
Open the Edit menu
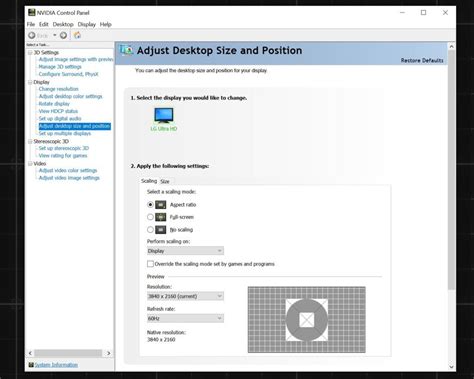pos(44,24)
